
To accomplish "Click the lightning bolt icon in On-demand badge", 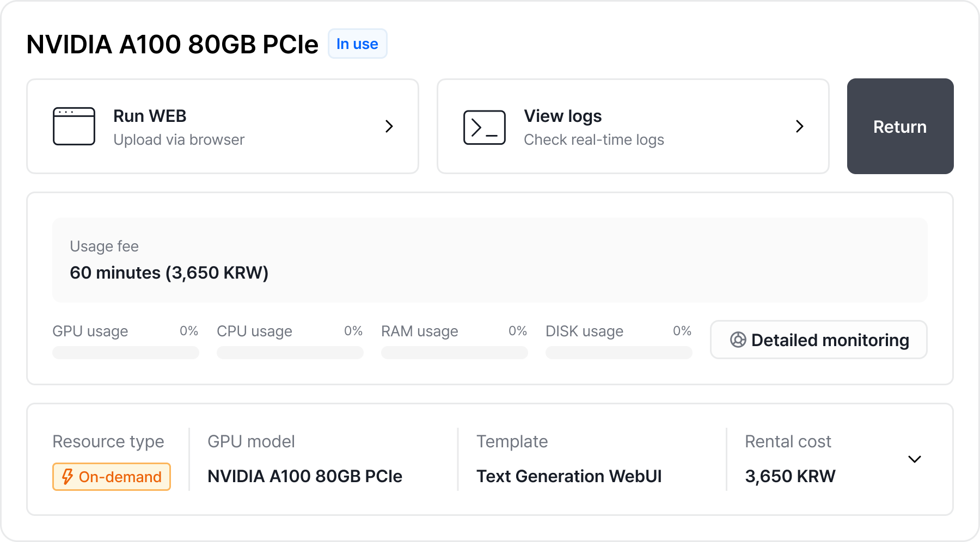I will pos(68,477).
